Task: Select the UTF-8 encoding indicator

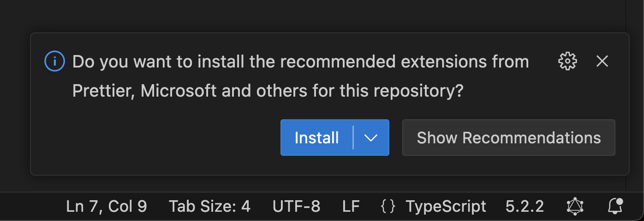Action: coord(296,206)
